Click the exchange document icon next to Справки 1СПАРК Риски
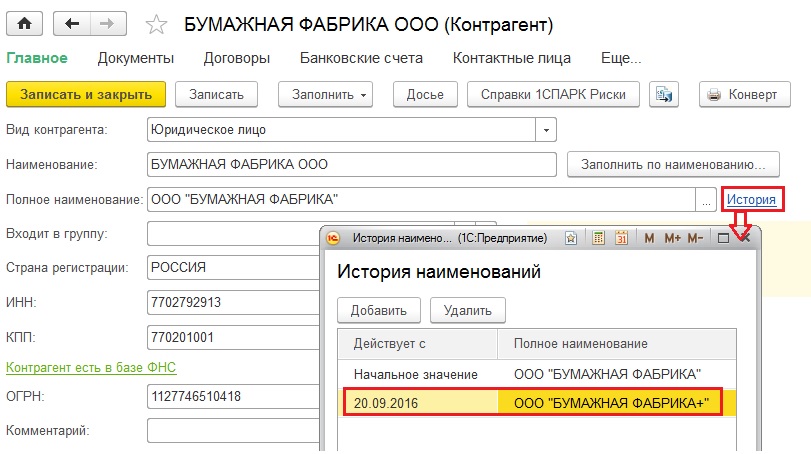This screenshot has height=454, width=811. pos(664,95)
